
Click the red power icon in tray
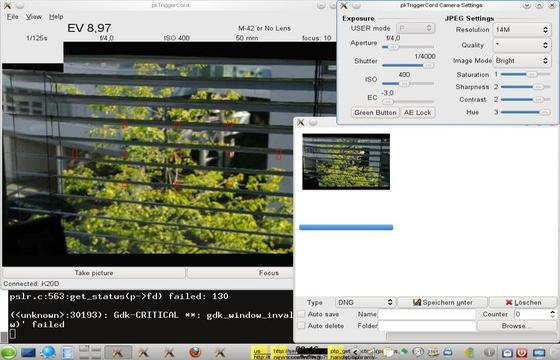(521, 353)
